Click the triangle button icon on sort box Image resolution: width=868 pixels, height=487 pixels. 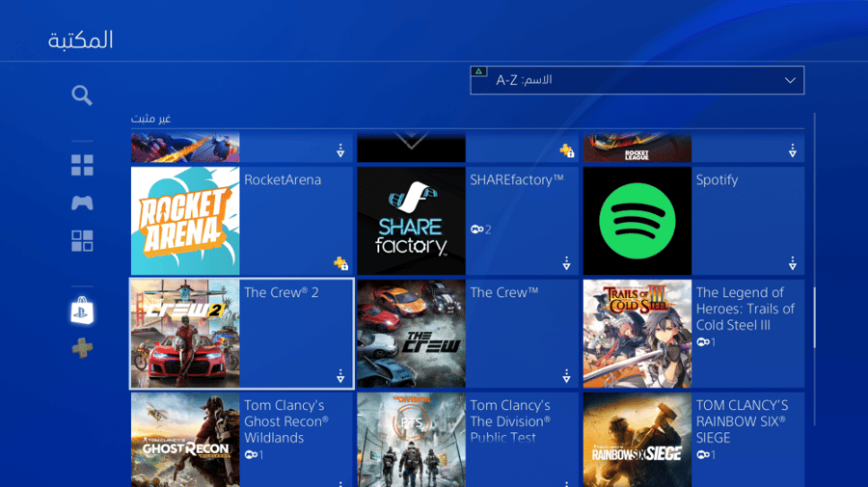point(478,71)
